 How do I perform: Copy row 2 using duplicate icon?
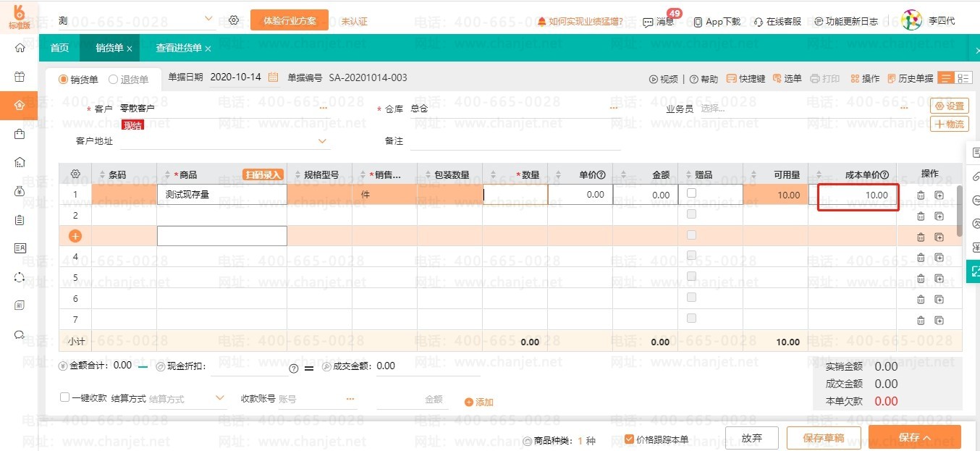pyautogui.click(x=939, y=216)
